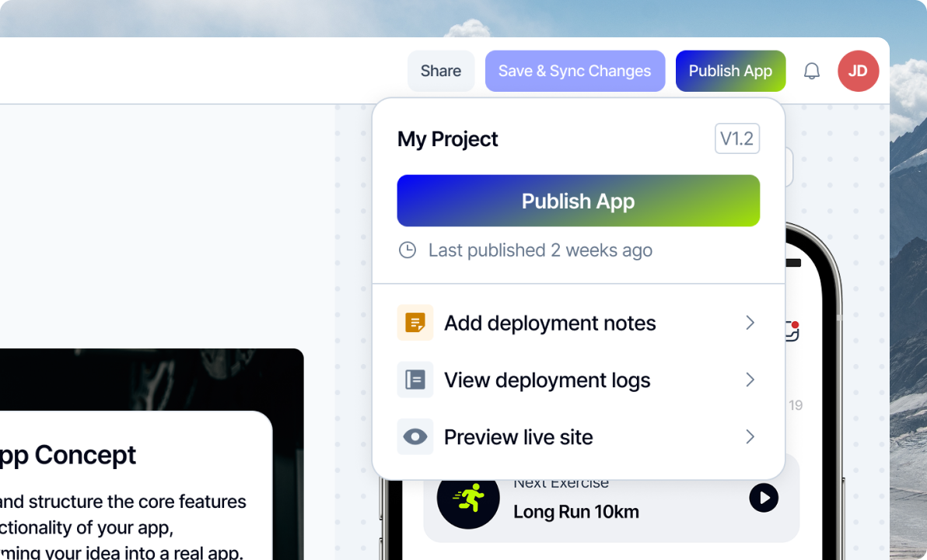Click the notification bell icon
This screenshot has height=560, width=927.
pos(811,72)
